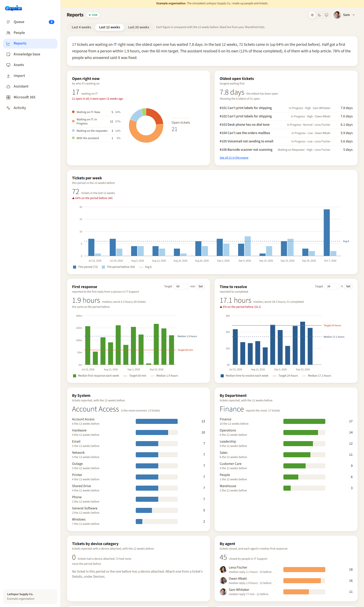Click the Microsoft 365 grid icon

pyautogui.click(x=8, y=97)
